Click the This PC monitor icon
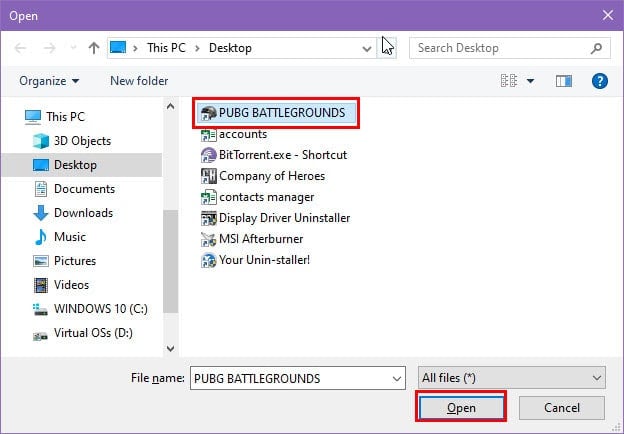624x434 pixels. [33, 117]
